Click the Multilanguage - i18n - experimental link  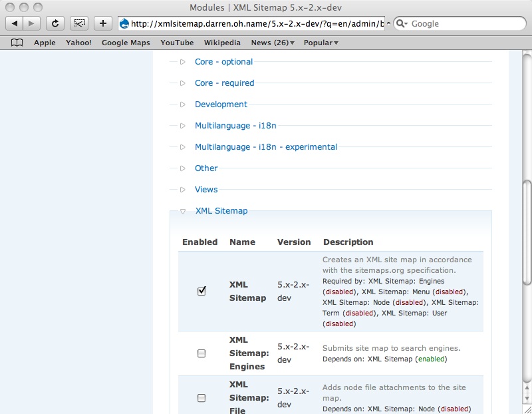pos(266,147)
